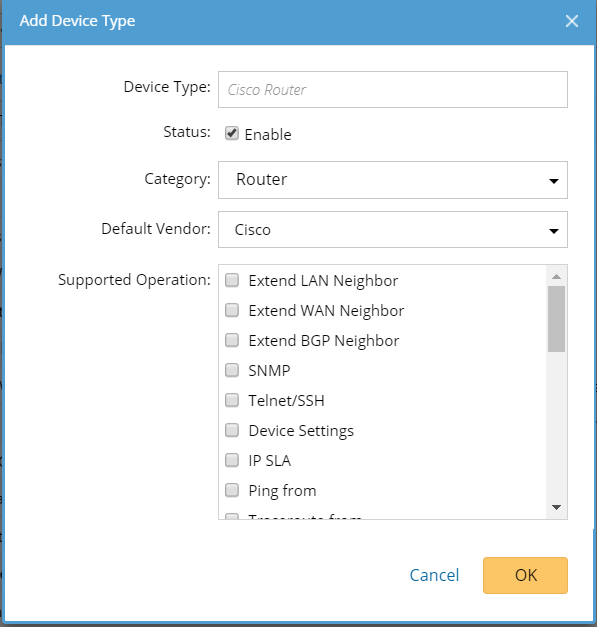Click the scroll down arrow of operations list

point(556,507)
